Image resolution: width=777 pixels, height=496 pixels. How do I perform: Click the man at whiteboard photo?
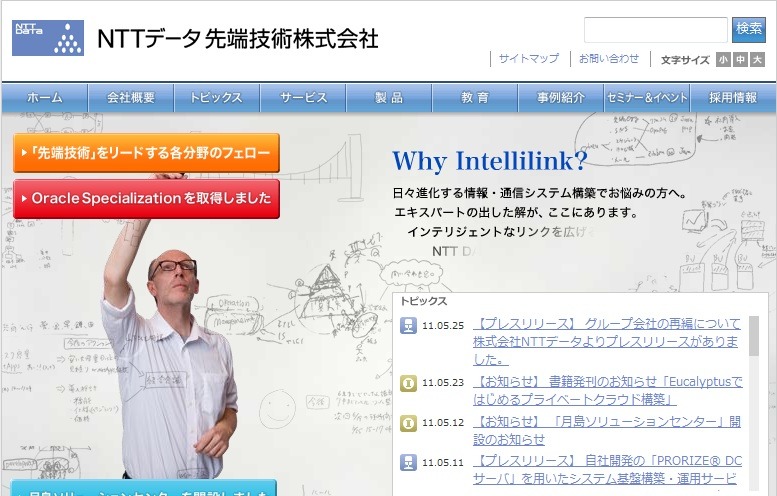click(x=168, y=347)
